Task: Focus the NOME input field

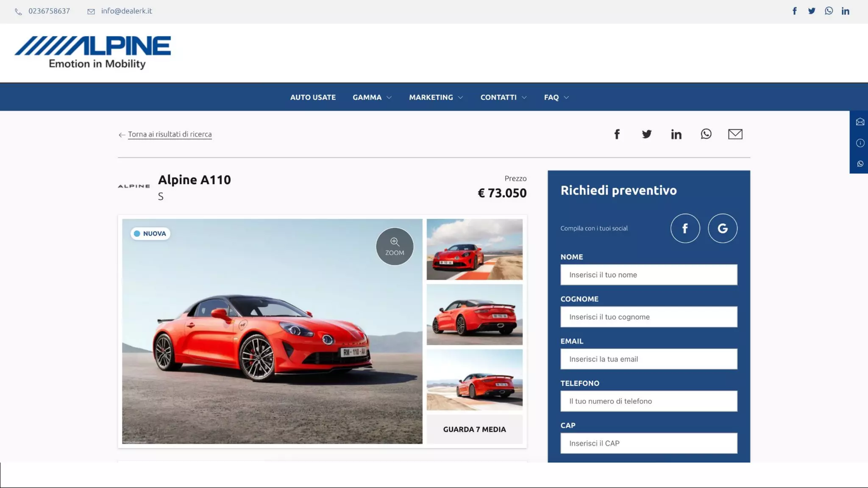Action: tap(648, 274)
